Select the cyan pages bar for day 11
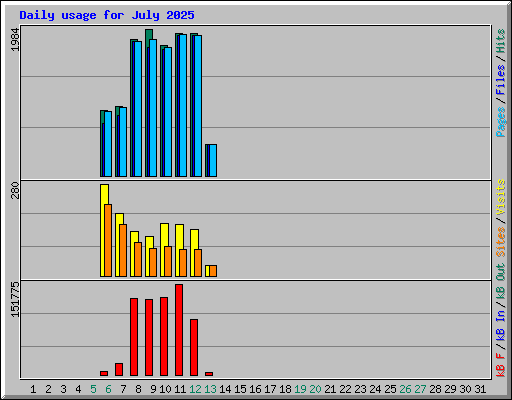 183,105
